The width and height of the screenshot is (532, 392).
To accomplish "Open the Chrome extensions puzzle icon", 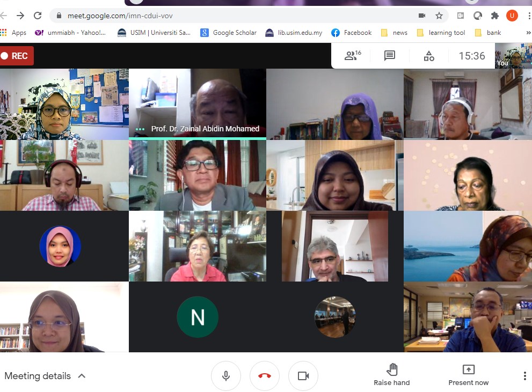I will [494, 16].
